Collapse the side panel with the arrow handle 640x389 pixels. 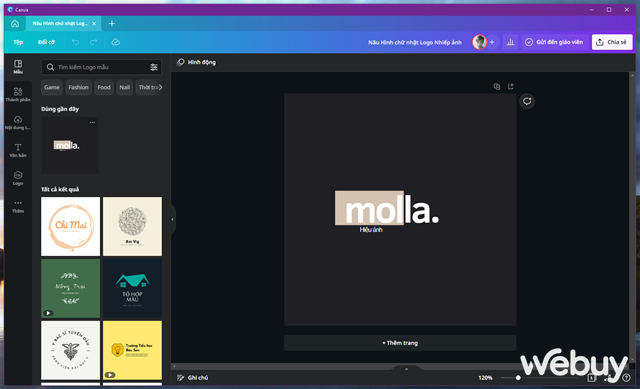[x=173, y=220]
